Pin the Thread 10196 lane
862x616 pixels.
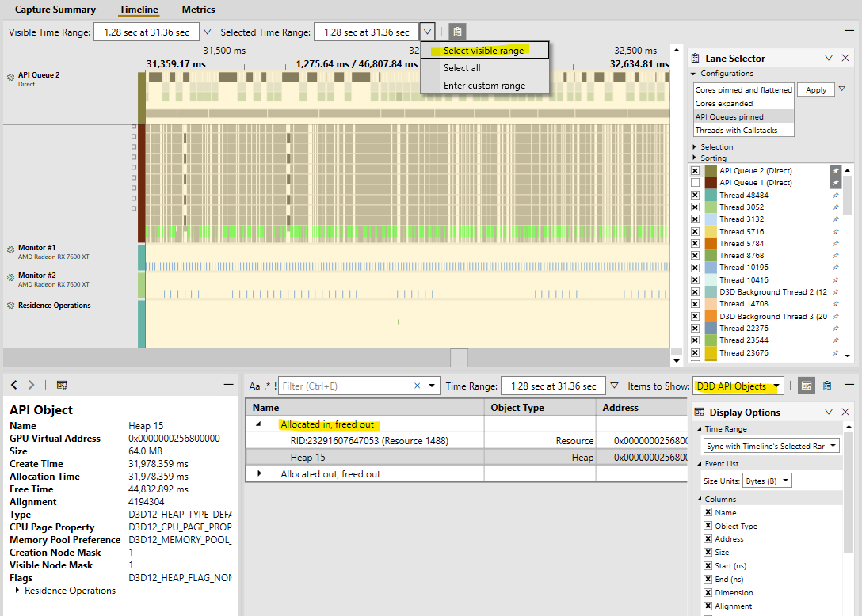835,267
